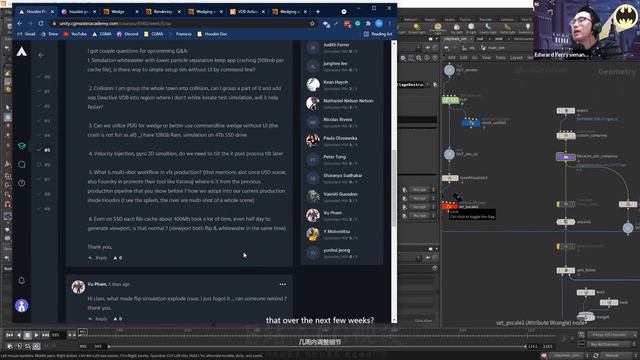Viewport: 640px width, 360px height.
Task: Open Y Motomitsu's student entry
Action: (x=342, y=234)
